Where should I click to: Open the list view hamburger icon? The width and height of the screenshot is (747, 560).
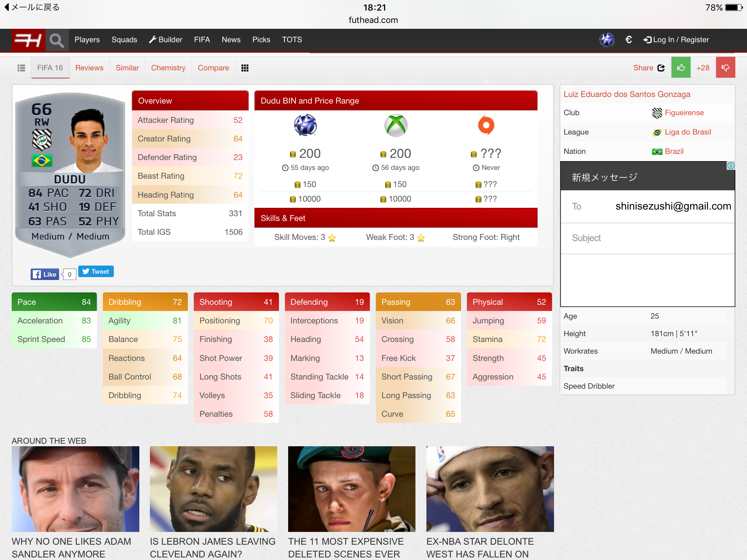pyautogui.click(x=21, y=68)
